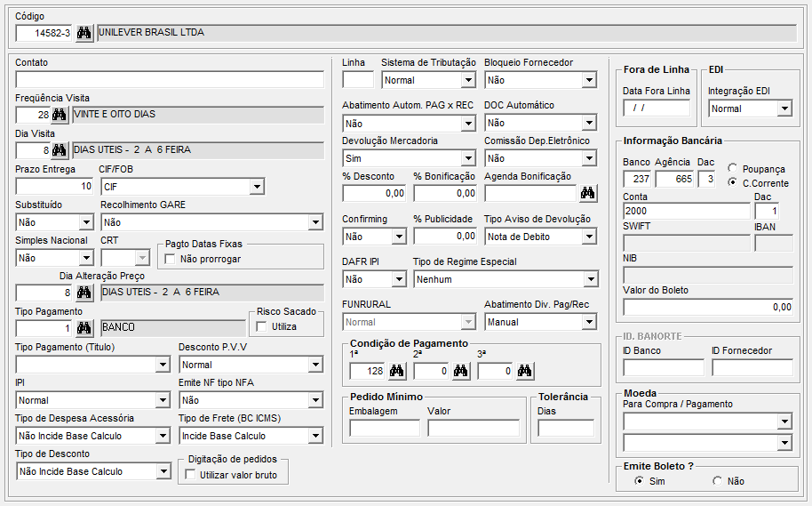
Task: Open Tipo Pagamento lookup binoculars
Action: point(84,328)
